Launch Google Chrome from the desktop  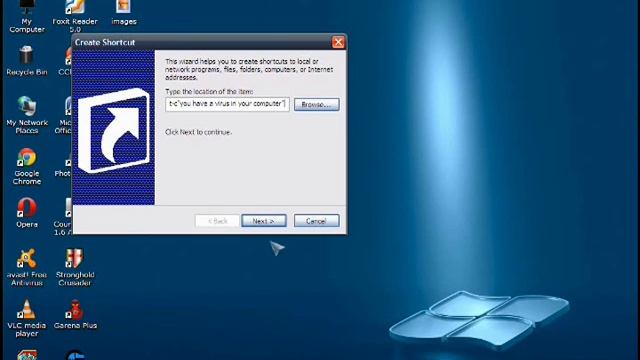[x=27, y=167]
